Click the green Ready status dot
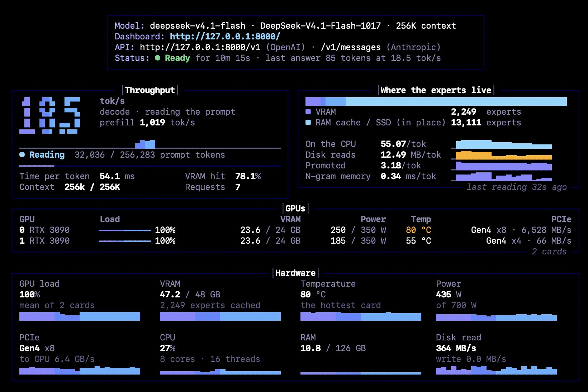This screenshot has width=588, height=392. [157, 58]
